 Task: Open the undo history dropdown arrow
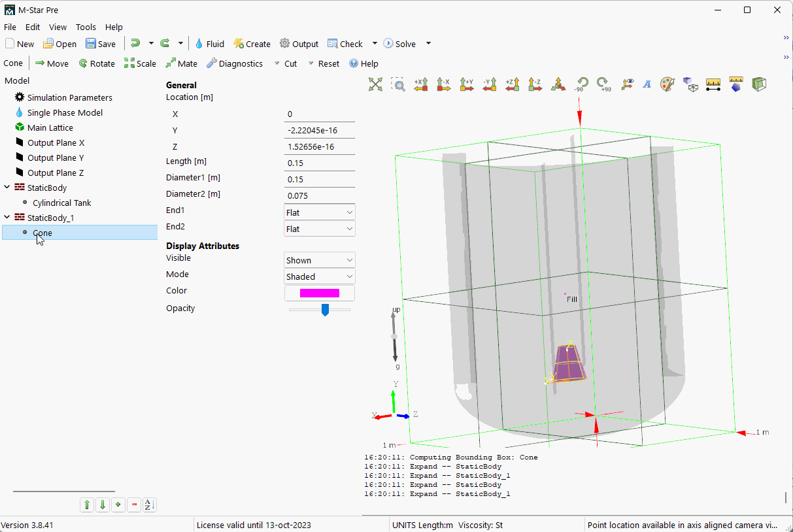click(x=151, y=43)
